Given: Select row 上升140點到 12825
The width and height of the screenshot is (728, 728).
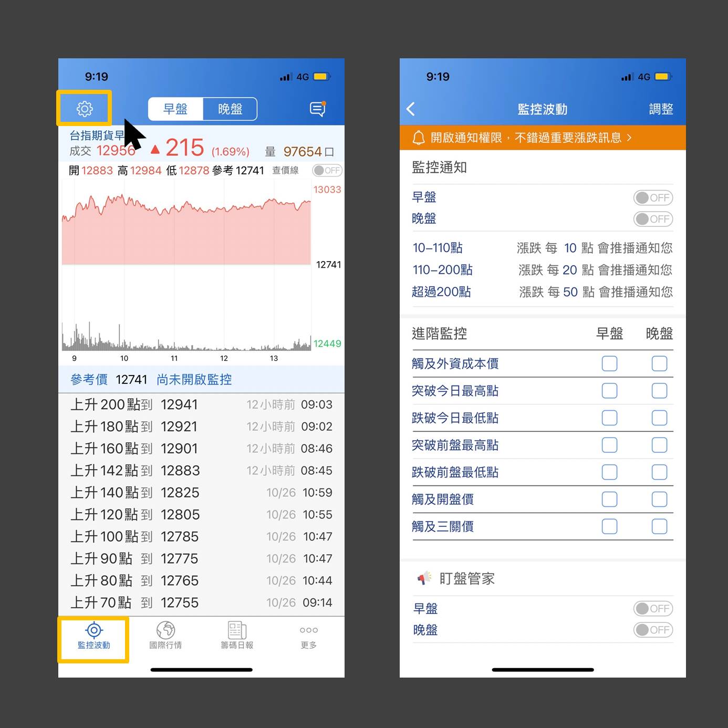Looking at the screenshot, I should coord(201,493).
